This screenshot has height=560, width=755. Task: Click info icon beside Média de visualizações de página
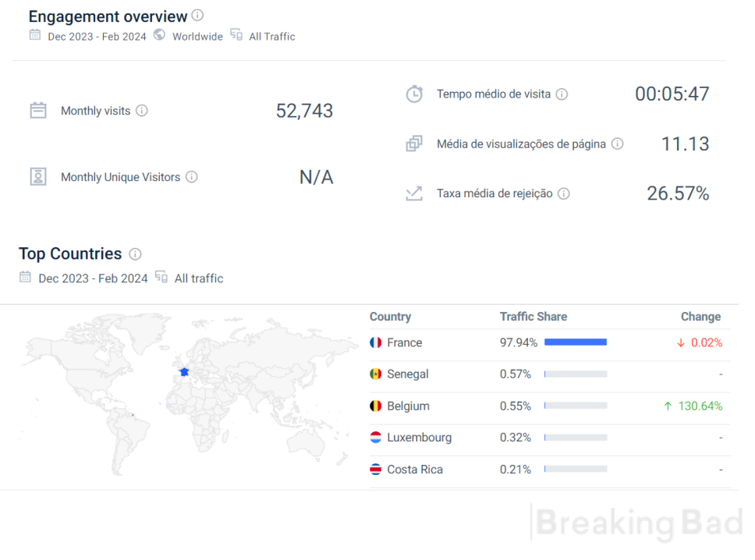617,144
